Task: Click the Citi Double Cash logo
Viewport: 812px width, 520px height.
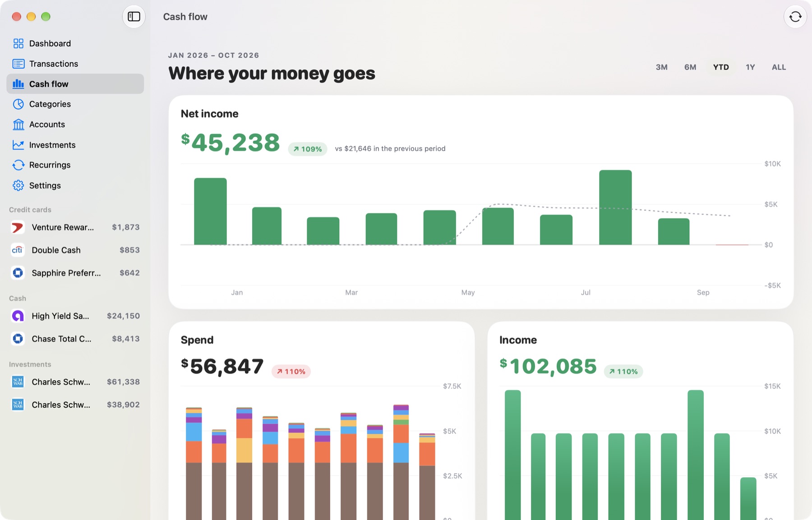Action: (x=18, y=250)
